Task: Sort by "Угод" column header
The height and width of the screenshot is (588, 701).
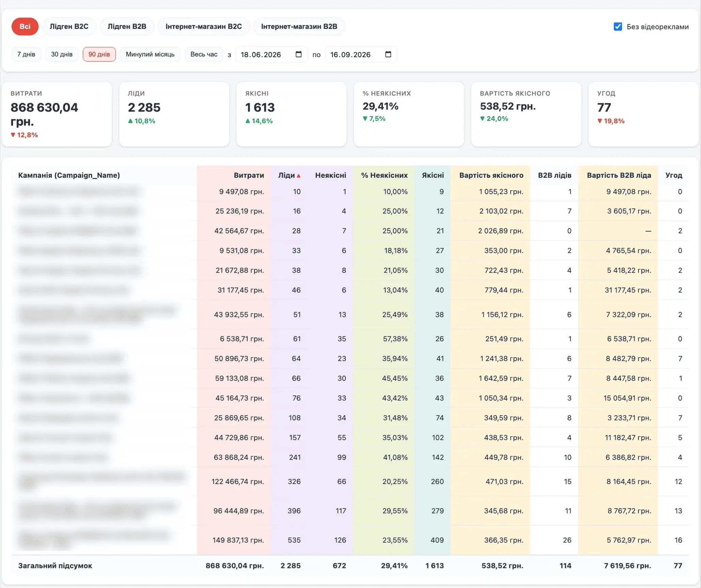Action: point(674,175)
